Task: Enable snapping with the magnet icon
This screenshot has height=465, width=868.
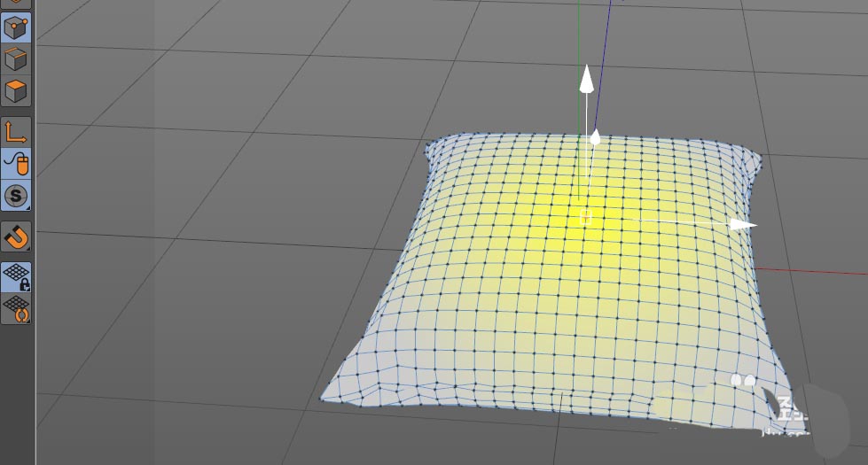Action: click(16, 237)
